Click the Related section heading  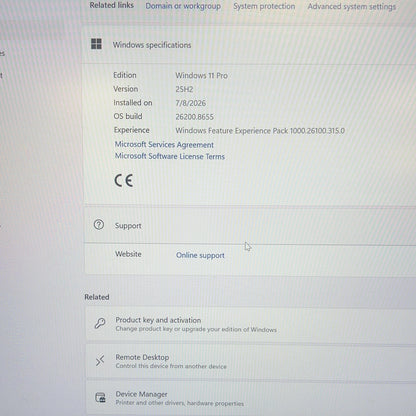coord(97,297)
